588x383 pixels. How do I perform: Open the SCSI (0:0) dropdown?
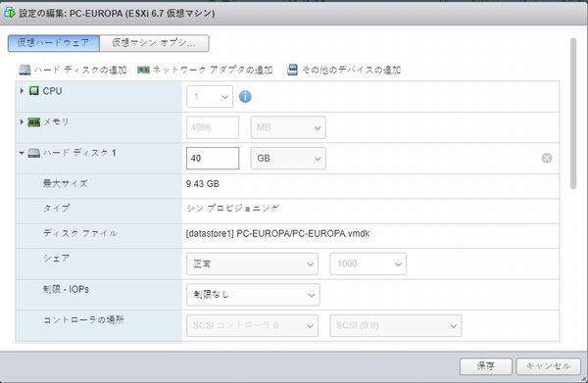[396, 325]
